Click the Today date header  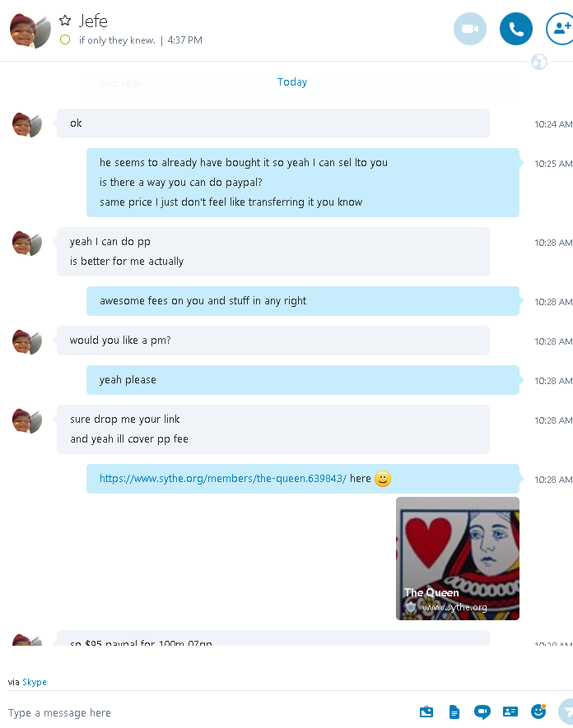coord(291,82)
